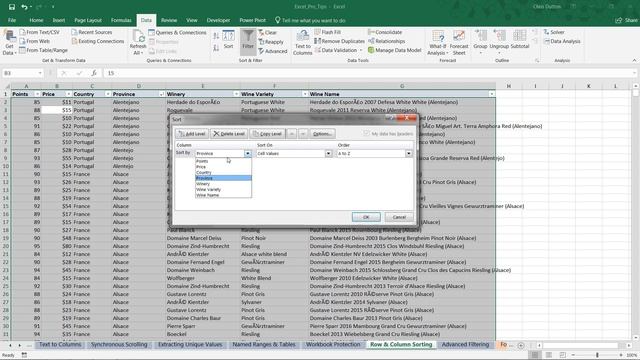Screen dimensions: 640x360
Task: Choose From Web data source
Action: 35,41
